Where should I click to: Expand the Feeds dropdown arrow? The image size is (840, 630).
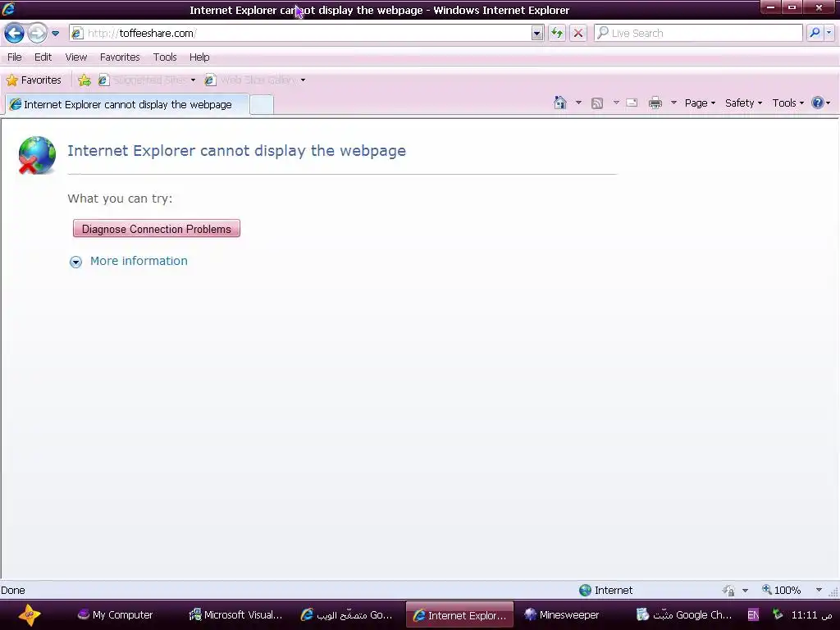[616, 103]
